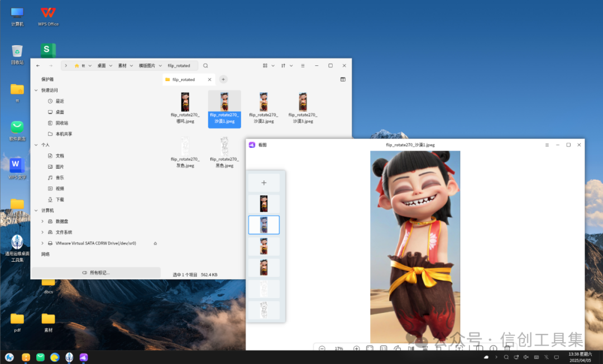Select file flip_rotate270_沙漠3.jpeg

coord(303,108)
